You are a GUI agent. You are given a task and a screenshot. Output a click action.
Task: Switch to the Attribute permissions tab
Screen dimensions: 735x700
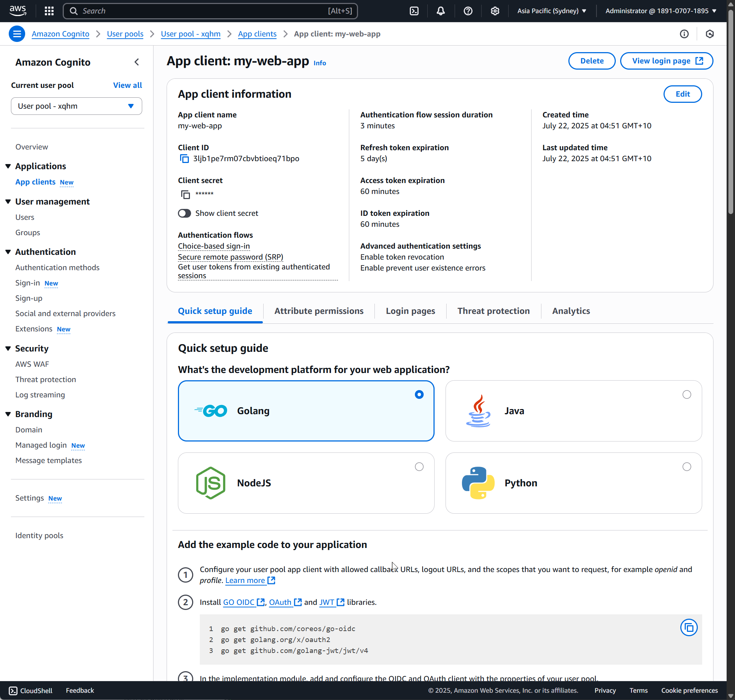319,311
